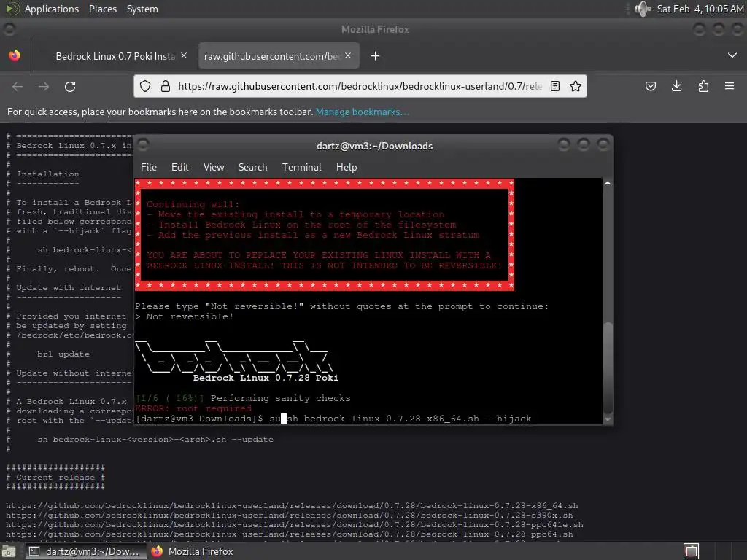The height and width of the screenshot is (560, 747).
Task: Click the 'Performing sanity checks' text
Action: pos(280,398)
